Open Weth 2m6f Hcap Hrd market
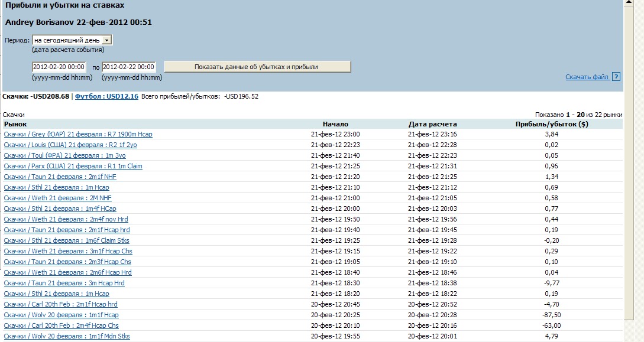644x342 pixels. pos(68,273)
